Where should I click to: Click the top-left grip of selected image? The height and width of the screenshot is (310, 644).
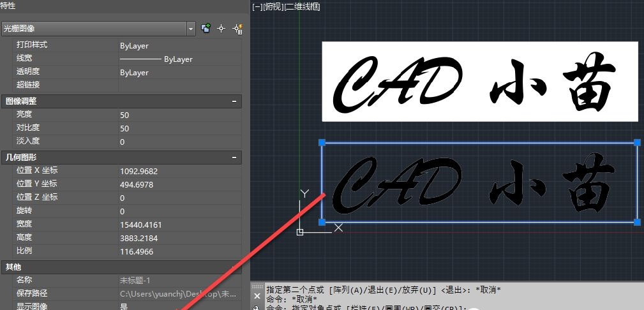tap(322, 143)
